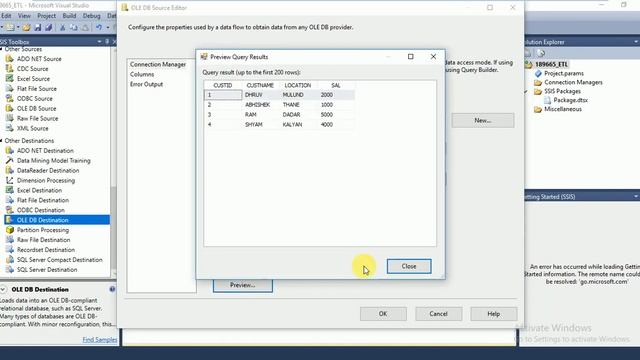Open the Build menu
The height and width of the screenshot is (360, 640).
pos(69,16)
